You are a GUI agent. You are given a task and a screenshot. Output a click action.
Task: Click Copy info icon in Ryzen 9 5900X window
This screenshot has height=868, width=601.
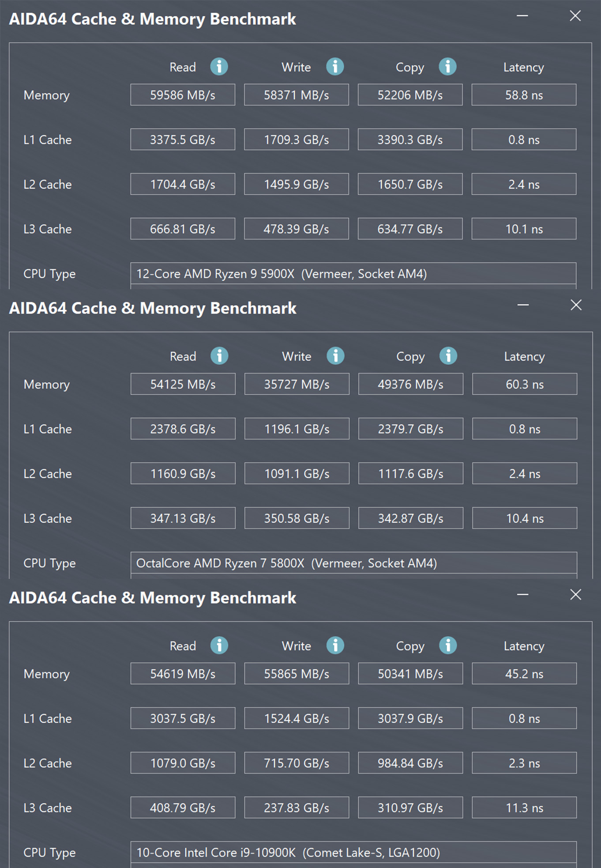tap(447, 67)
